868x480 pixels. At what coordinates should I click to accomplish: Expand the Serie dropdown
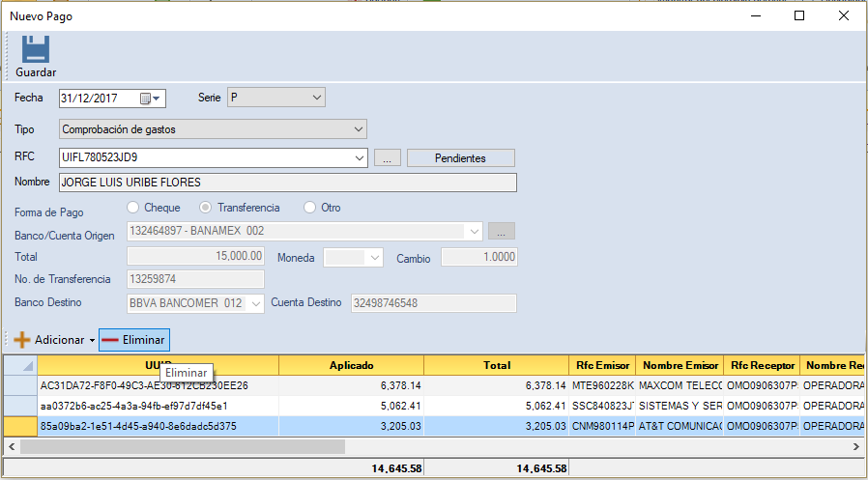click(317, 98)
